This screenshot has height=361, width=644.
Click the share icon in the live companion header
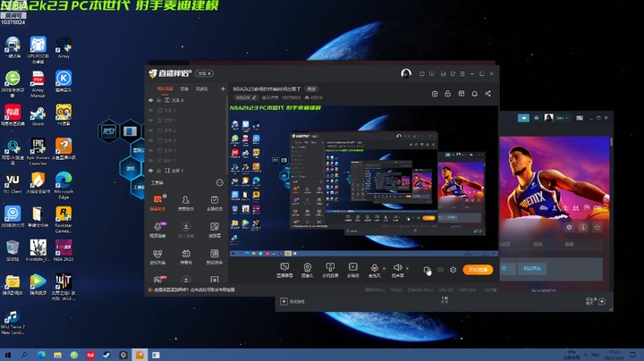488,94
